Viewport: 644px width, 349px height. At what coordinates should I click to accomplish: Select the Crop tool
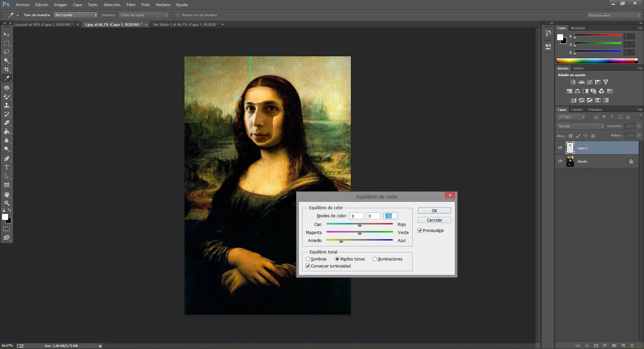click(7, 69)
